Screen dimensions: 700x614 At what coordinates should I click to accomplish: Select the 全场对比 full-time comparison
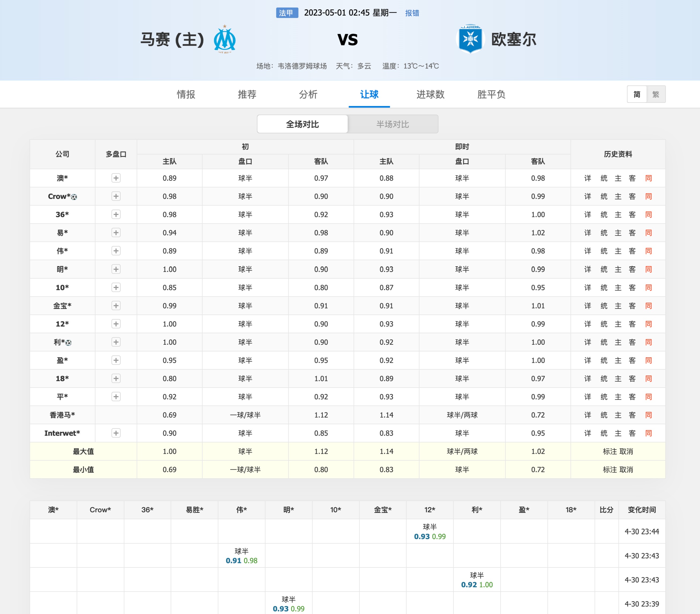(x=302, y=124)
